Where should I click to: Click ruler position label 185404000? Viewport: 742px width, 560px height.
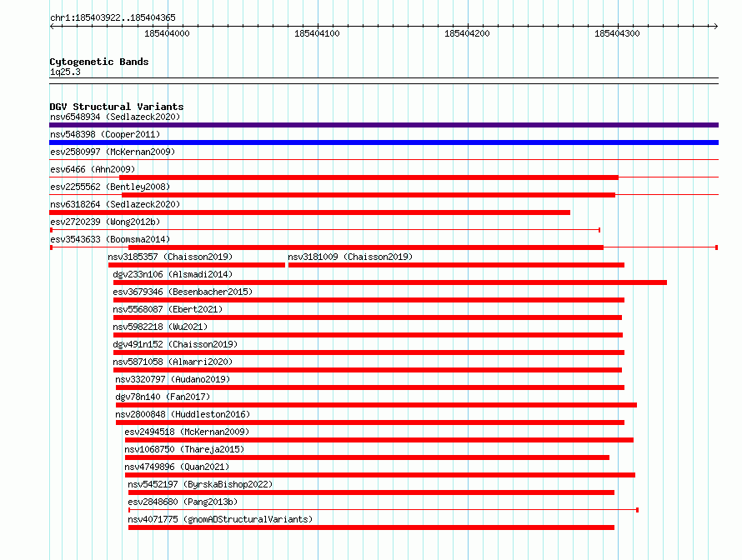tap(167, 33)
